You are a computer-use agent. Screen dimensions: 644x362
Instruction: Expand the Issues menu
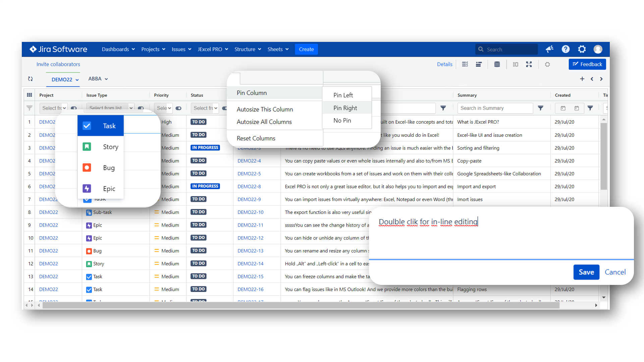181,49
